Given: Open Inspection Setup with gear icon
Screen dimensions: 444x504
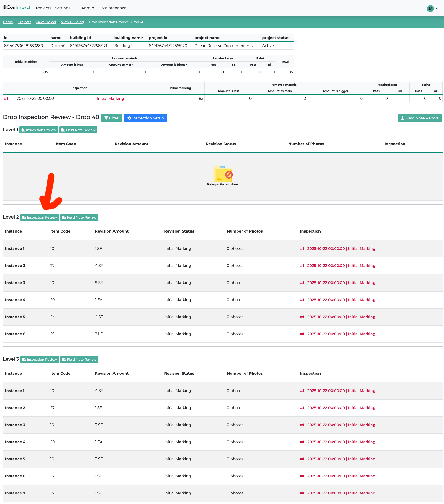Looking at the screenshot, I should tap(145, 118).
